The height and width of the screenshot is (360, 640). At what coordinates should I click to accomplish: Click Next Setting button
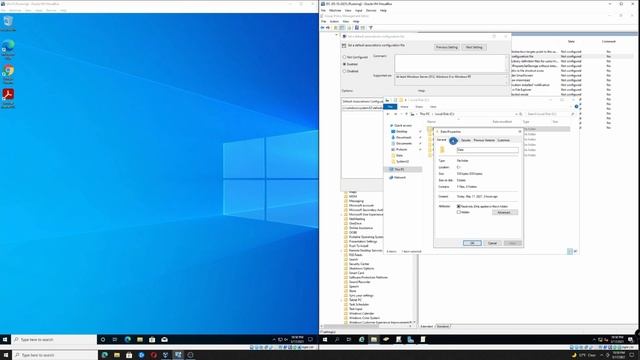(474, 47)
